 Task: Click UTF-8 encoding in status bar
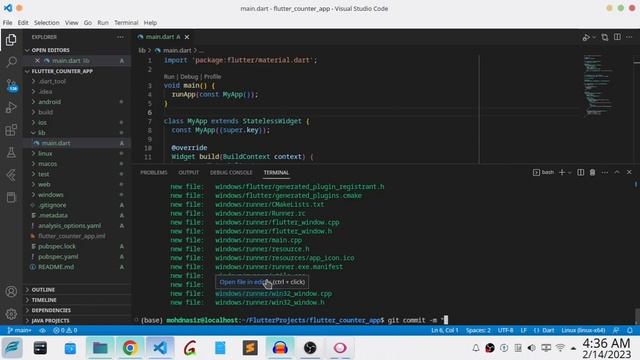[x=505, y=330]
